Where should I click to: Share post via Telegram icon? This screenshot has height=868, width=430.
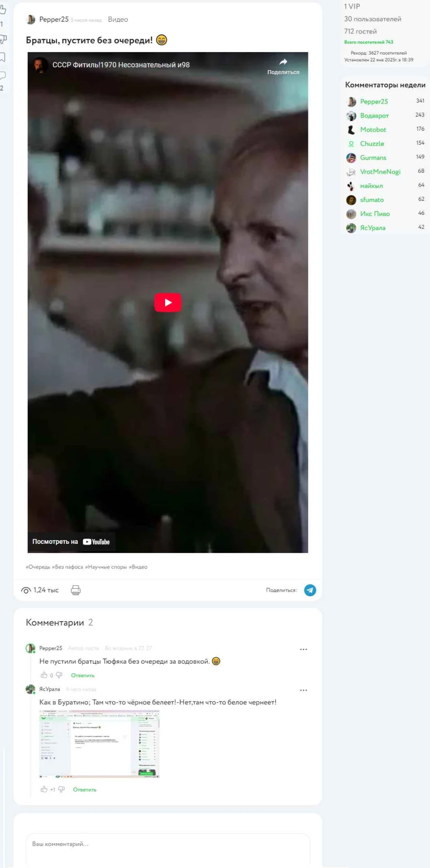tap(310, 590)
